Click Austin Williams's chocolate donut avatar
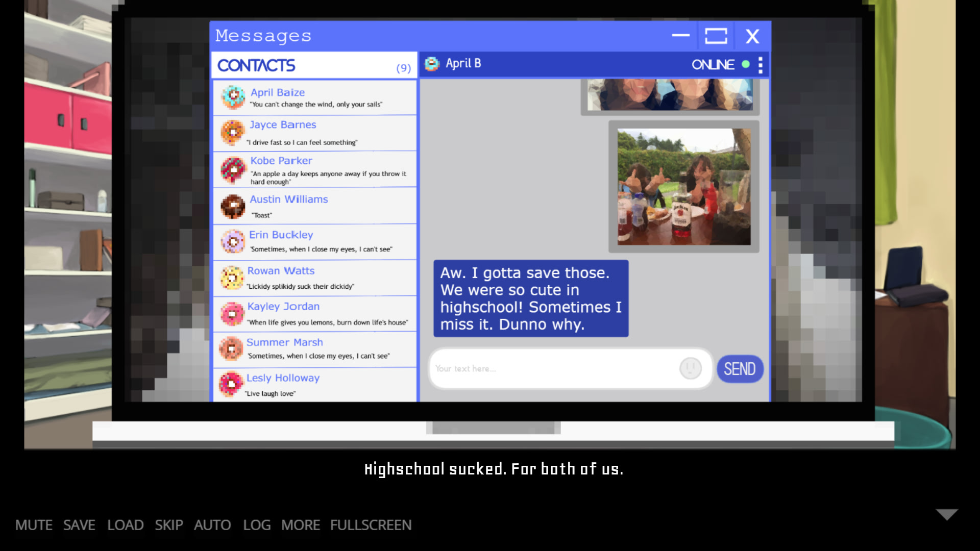 point(233,206)
